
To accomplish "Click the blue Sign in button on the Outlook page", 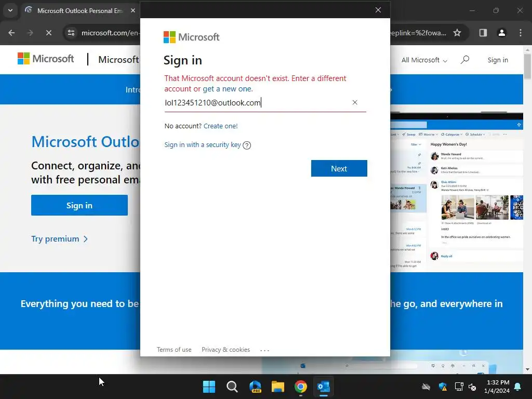I will pyautogui.click(x=79, y=205).
